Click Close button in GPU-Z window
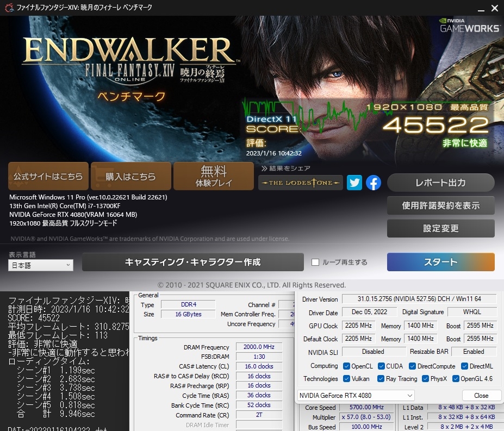Viewport: 504px width, 431px height. pyautogui.click(x=481, y=395)
